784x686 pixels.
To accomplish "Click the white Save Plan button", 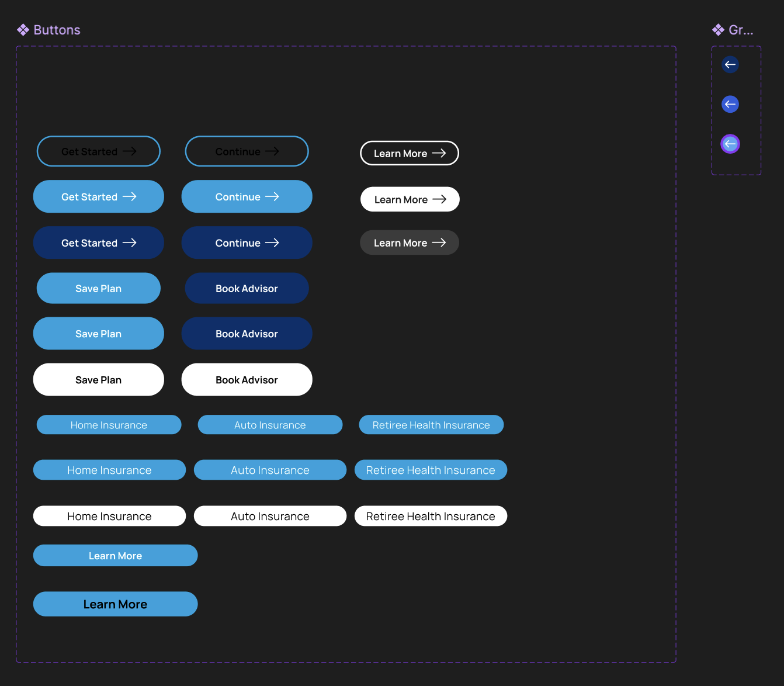I will click(98, 379).
